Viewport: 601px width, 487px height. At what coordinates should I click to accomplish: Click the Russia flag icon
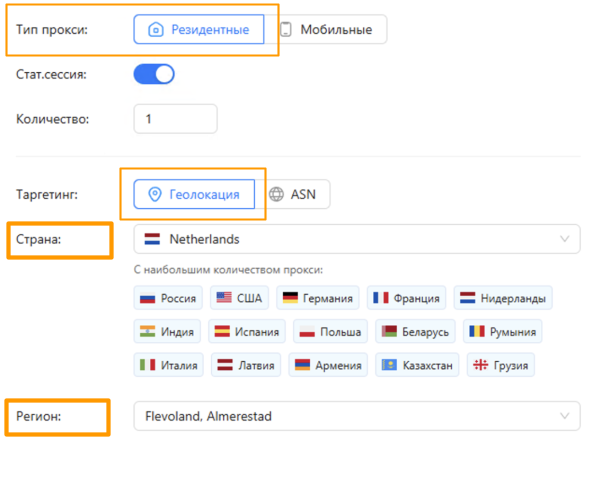(148, 298)
